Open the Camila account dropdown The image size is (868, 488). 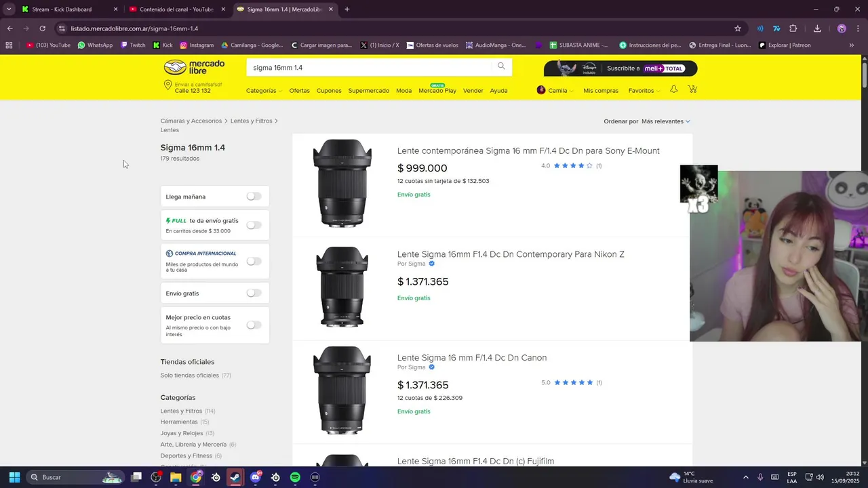coord(555,90)
